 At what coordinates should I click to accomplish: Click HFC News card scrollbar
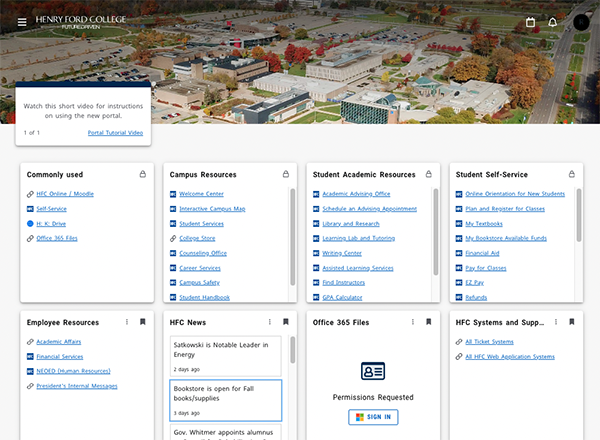click(x=293, y=350)
